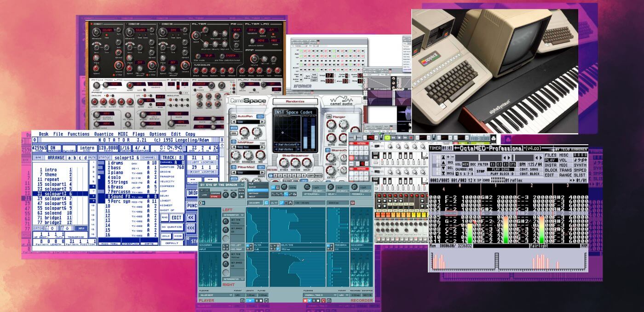
Task: Open Notator's File menu
Action: (58, 134)
